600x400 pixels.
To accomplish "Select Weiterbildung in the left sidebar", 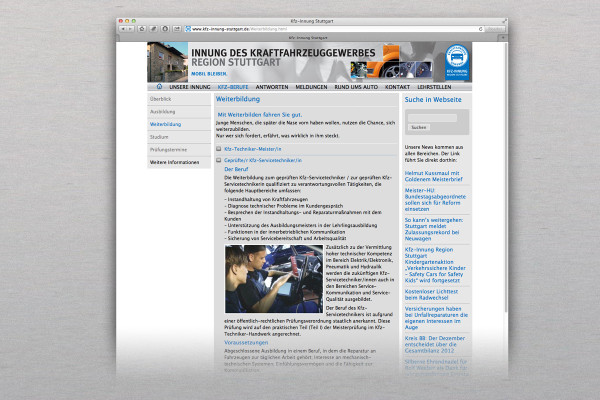I will click(x=179, y=124).
